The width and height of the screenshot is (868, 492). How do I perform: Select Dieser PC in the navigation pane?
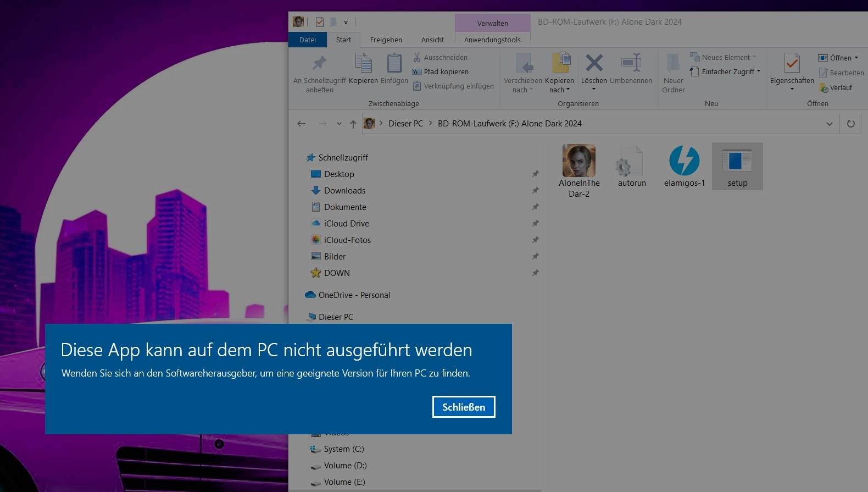coord(336,317)
